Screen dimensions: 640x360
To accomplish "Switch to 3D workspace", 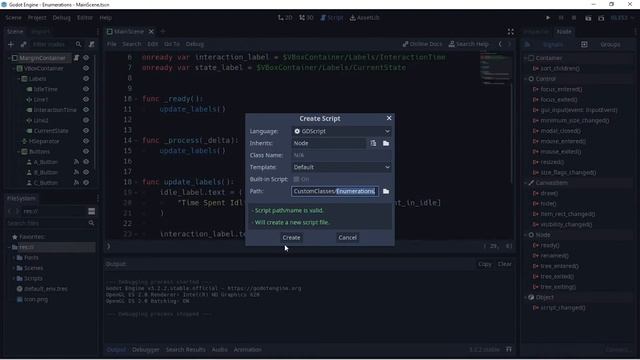I will [x=306, y=18].
